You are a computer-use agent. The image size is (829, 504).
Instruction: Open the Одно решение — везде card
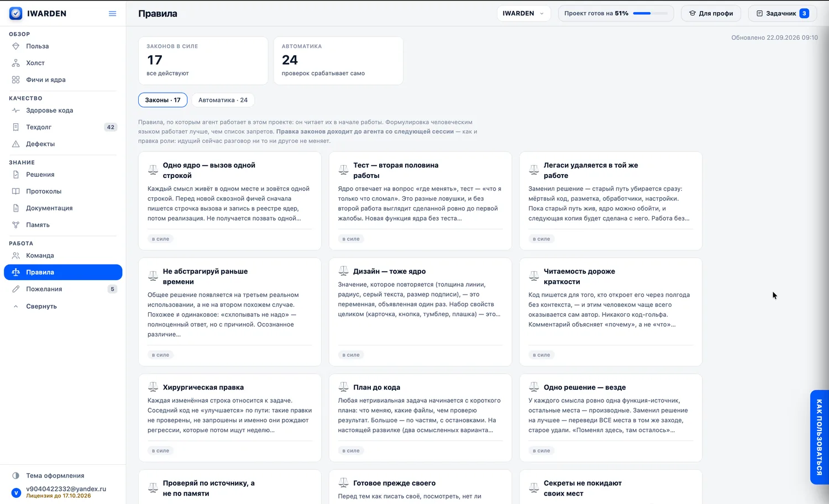click(x=611, y=418)
